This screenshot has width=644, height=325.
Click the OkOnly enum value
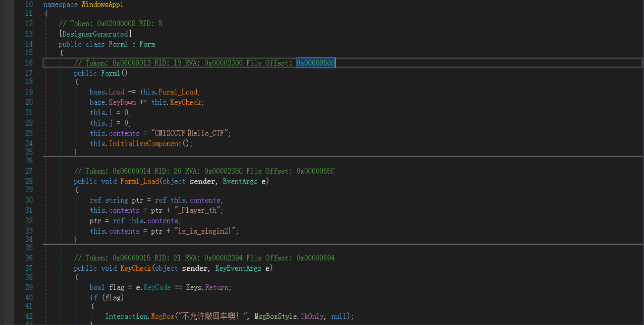[x=312, y=316]
